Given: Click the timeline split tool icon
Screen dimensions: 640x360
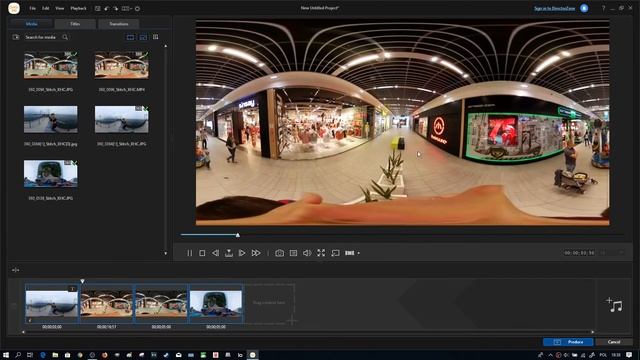Looking at the screenshot, I should tap(16, 270).
